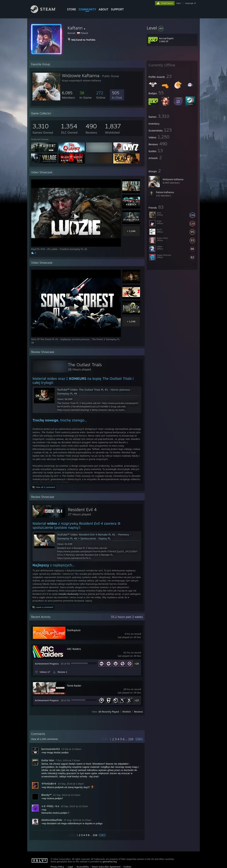Screen dimensions: 227x868
Task: Open the purple 13 years badge
Action: coord(178,101)
